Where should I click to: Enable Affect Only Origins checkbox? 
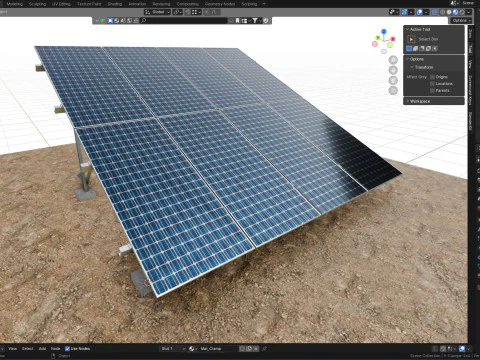click(x=433, y=77)
